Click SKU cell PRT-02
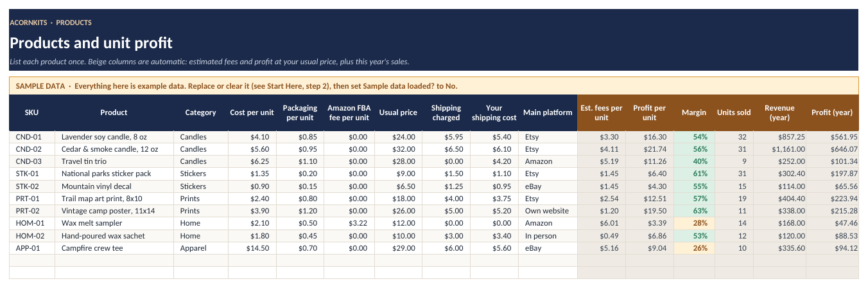This screenshot has height=288, width=868. [32, 211]
